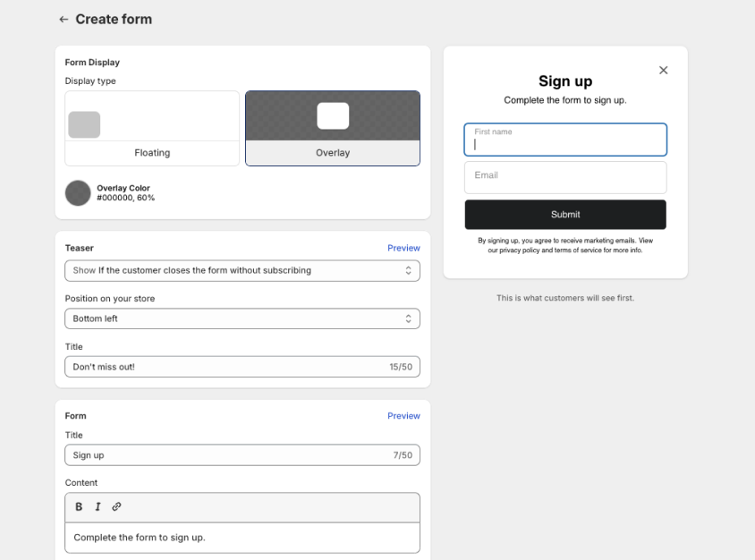Click the 'Sign up' heading in preview
Image resolution: width=755 pixels, height=560 pixels.
565,81
